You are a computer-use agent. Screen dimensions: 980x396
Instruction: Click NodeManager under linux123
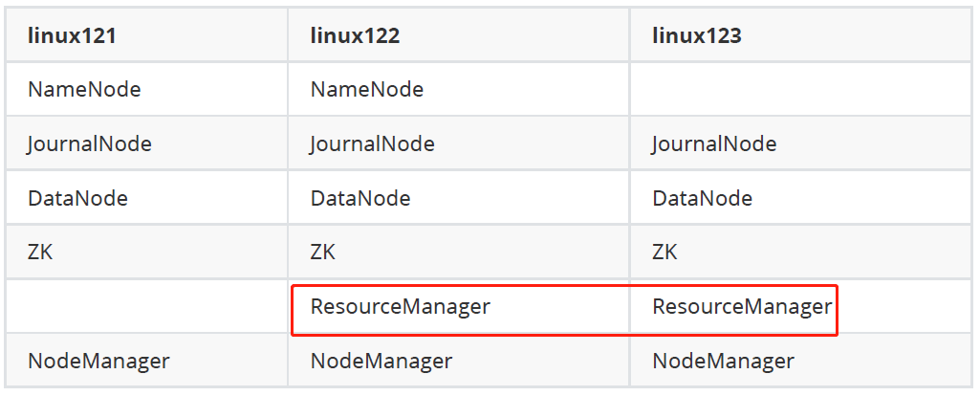[x=723, y=362]
